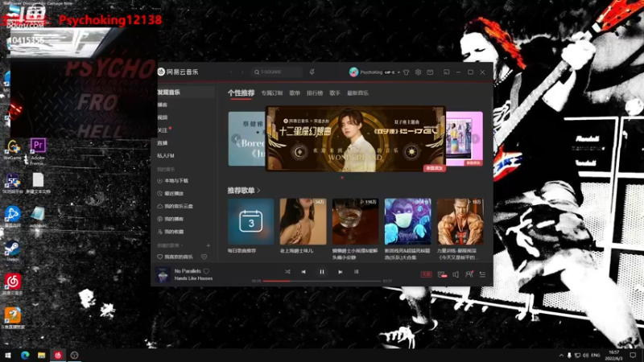Toggle shuffle playback mode
The height and width of the screenshot is (362, 644).
click(x=287, y=272)
